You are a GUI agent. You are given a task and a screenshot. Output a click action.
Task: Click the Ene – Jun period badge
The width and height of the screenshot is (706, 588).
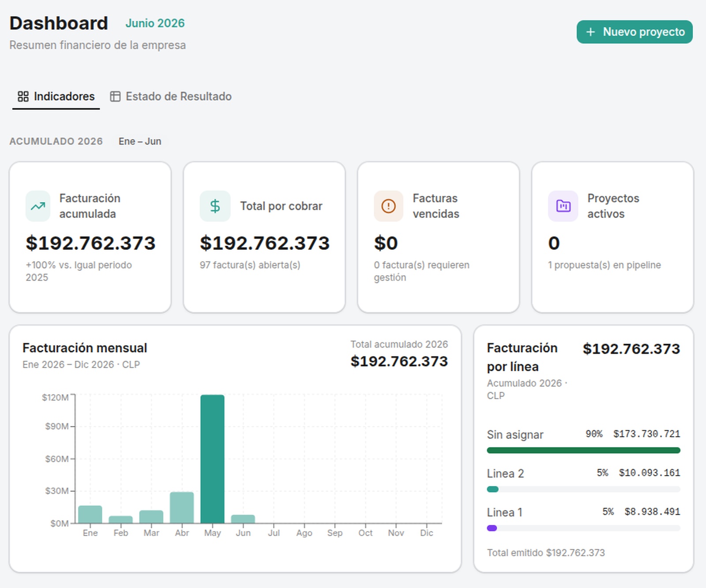[x=140, y=141]
